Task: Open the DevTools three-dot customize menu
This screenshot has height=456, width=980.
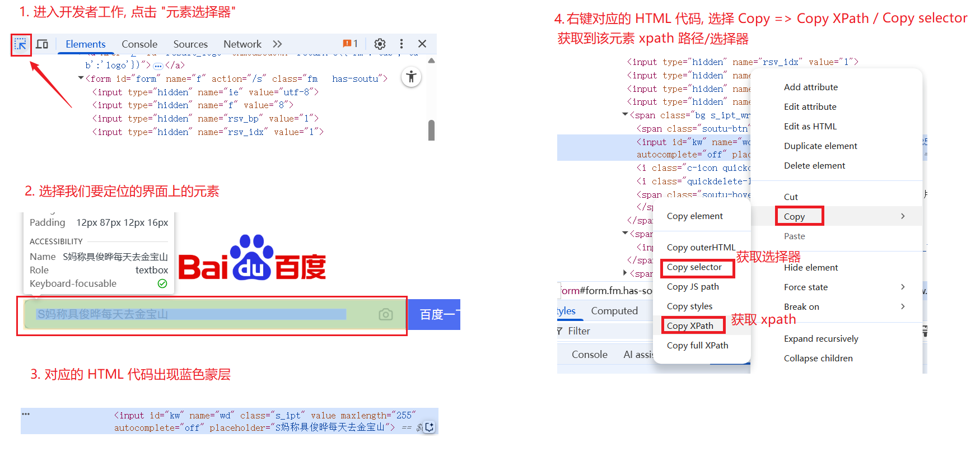Action: 402,44
